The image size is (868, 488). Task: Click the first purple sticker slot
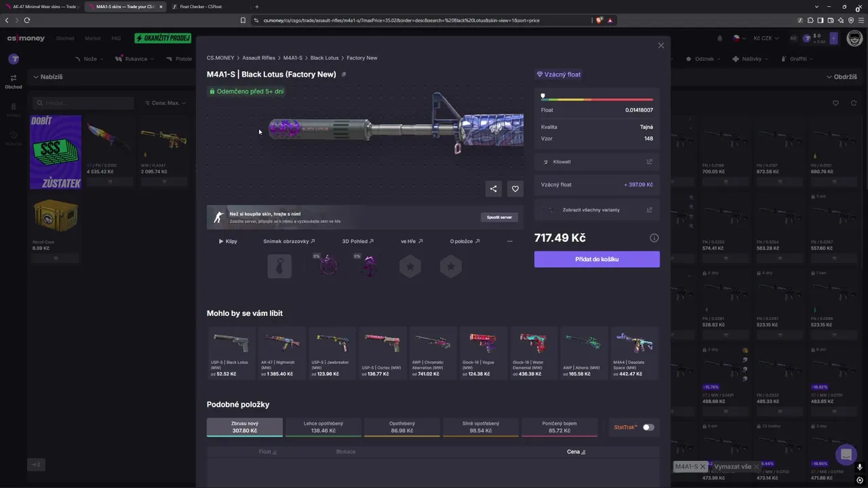tap(328, 266)
